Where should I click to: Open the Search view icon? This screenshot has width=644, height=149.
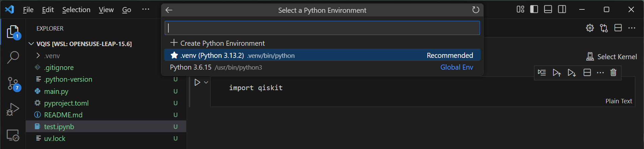[x=13, y=57]
